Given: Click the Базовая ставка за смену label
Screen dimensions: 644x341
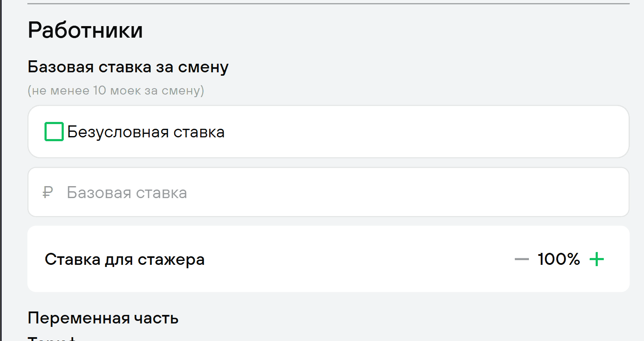Looking at the screenshot, I should click(128, 66).
